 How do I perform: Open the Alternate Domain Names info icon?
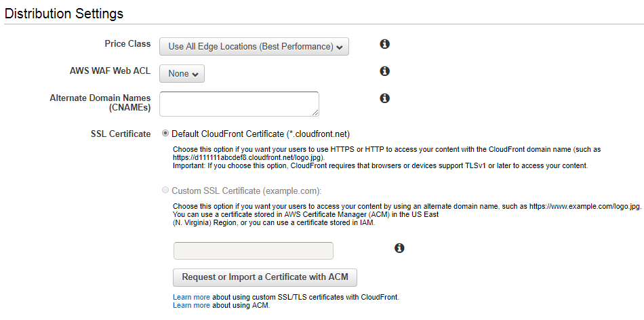pyautogui.click(x=384, y=98)
